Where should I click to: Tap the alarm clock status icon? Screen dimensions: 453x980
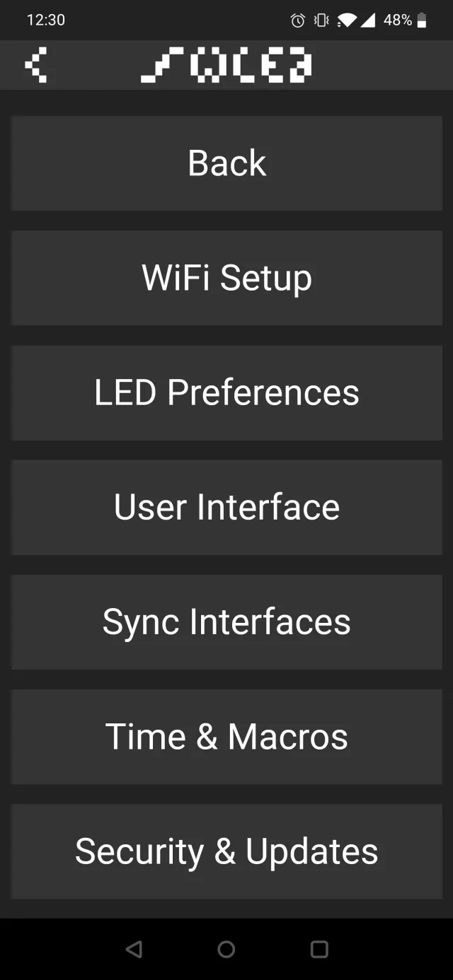(298, 21)
